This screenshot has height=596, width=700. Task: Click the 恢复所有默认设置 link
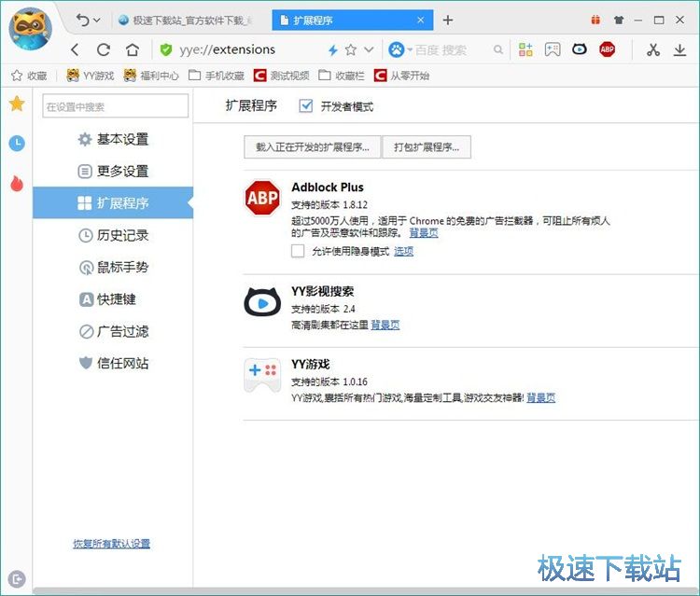pyautogui.click(x=112, y=544)
